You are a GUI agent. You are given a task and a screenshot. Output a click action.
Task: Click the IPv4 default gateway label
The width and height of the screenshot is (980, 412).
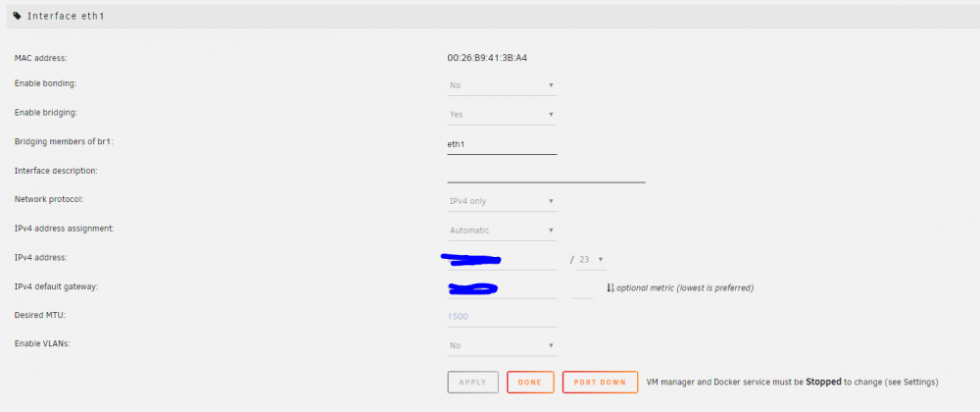coord(57,286)
